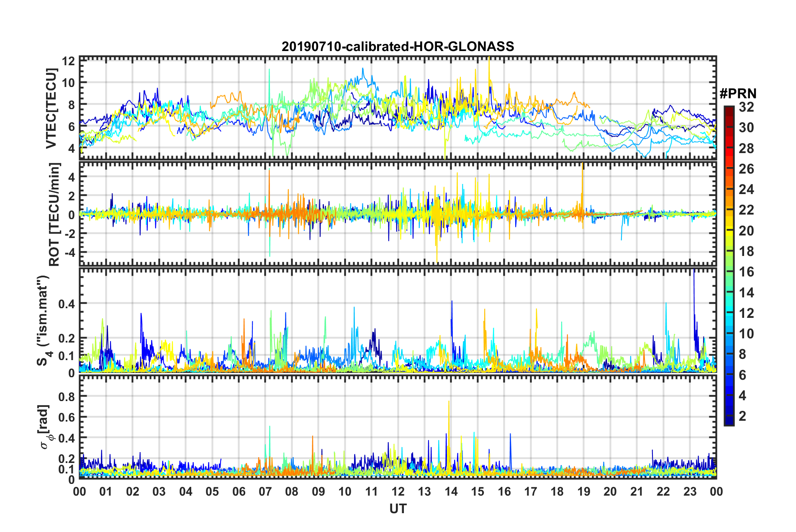Click the "6" tick on VTEC axis
Viewport: 796px width, 532px height.
pos(71,126)
